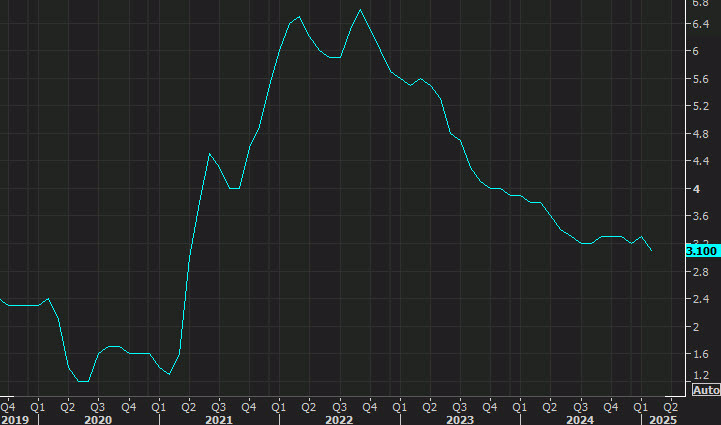Select the 2022 year on the axis
The image size is (721, 425).
point(339,419)
